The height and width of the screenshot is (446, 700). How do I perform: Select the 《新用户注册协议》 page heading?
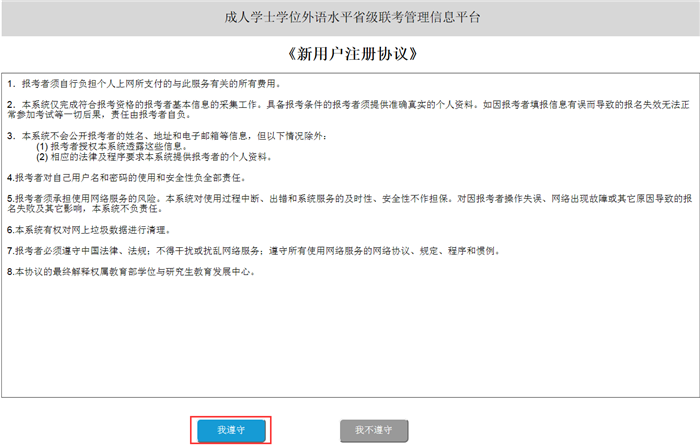click(349, 52)
